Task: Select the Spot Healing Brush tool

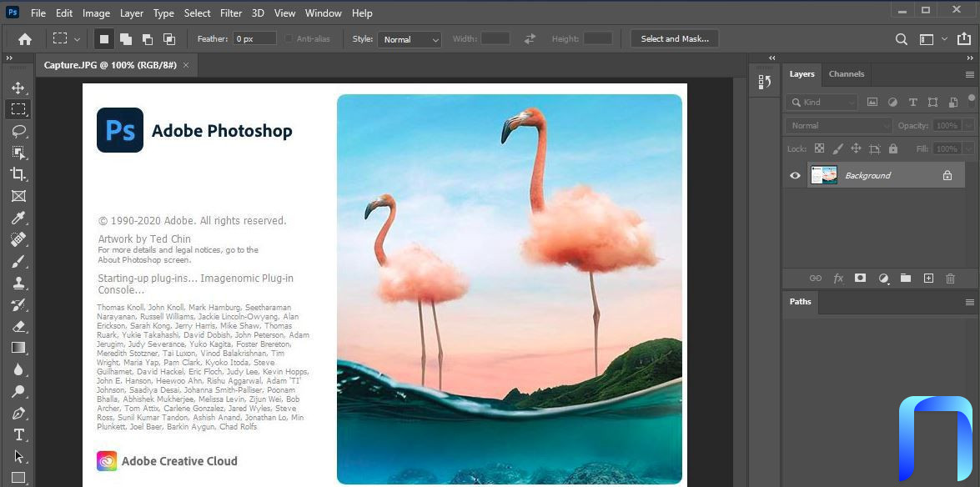Action: (x=18, y=240)
